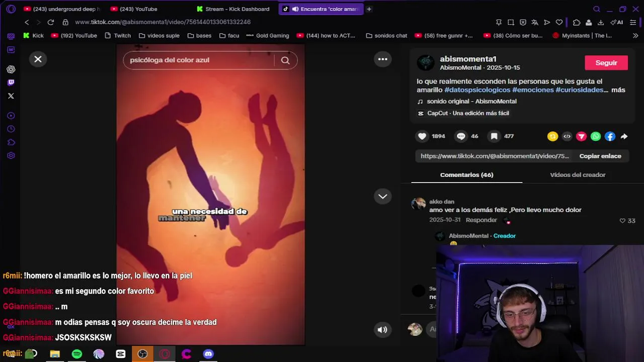The image size is (644, 362).
Task: Go back with the browser back arrow
Action: [27, 22]
